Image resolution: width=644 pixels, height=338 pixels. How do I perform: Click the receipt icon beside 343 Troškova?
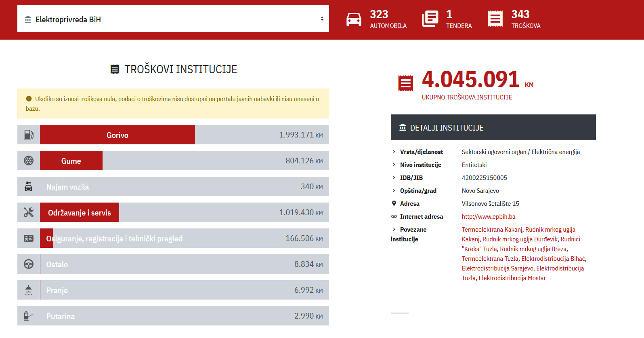point(495,19)
